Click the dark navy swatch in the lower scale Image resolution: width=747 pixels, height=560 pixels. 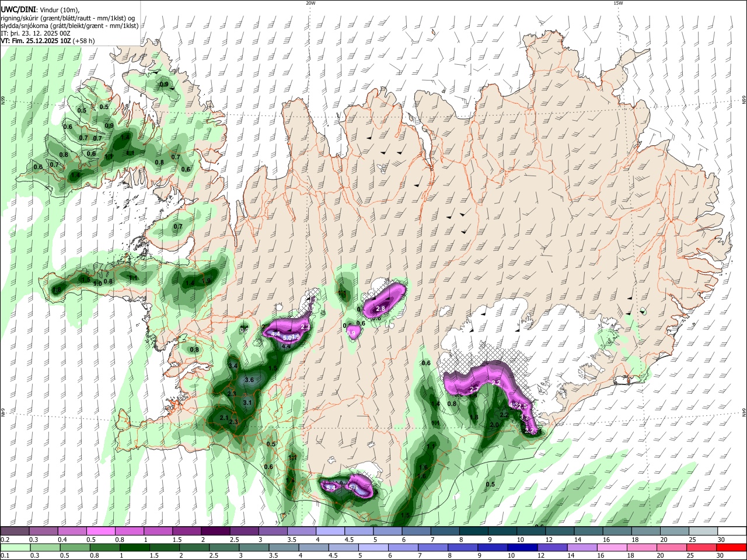pos(522,547)
